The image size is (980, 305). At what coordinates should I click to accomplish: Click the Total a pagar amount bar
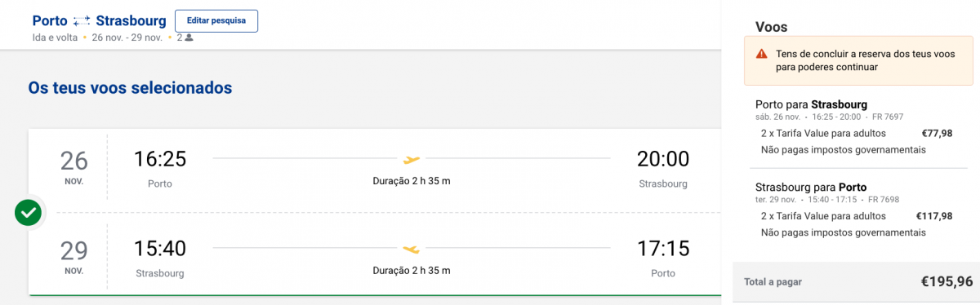point(857,282)
